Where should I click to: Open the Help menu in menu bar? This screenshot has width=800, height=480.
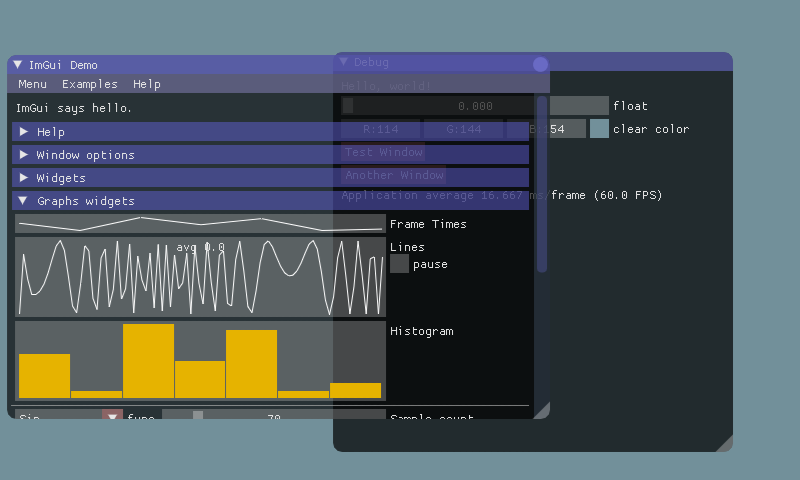coord(147,84)
